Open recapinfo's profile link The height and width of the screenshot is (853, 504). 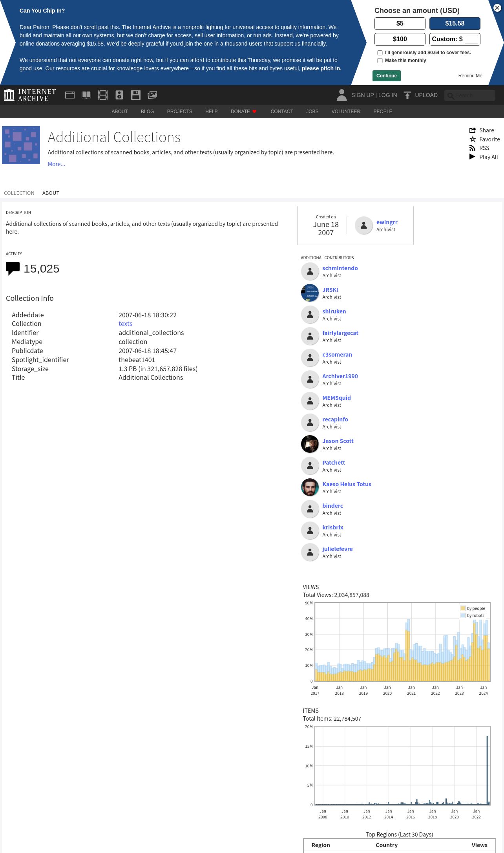coord(335,419)
